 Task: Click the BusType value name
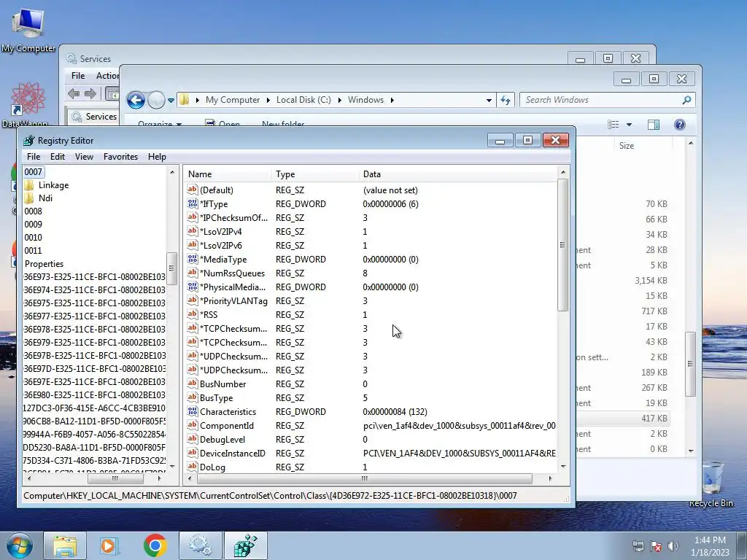[x=216, y=398]
